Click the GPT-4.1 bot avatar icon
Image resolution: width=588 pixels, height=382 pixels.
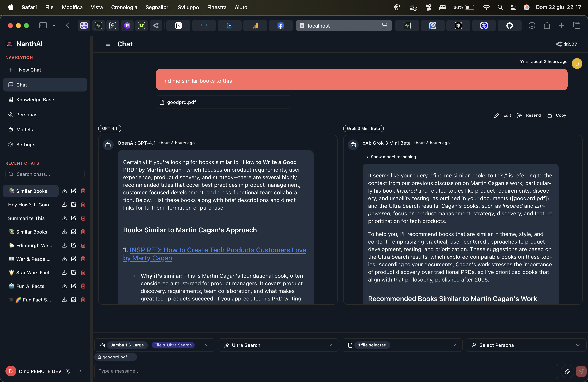108,145
